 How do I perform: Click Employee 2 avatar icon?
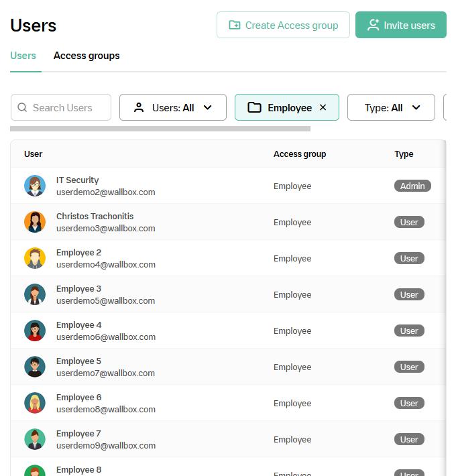(35, 258)
